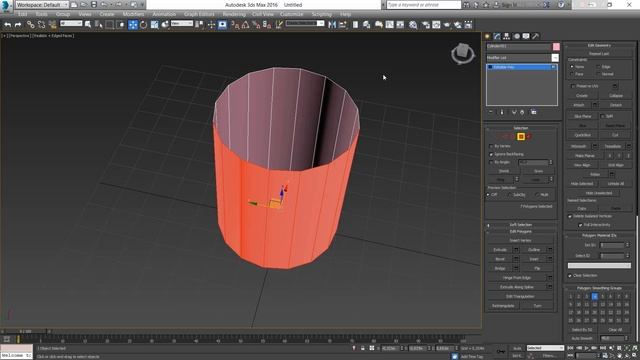640x360 pixels.
Task: Open the named selection sets dropdown
Action: 305,24
